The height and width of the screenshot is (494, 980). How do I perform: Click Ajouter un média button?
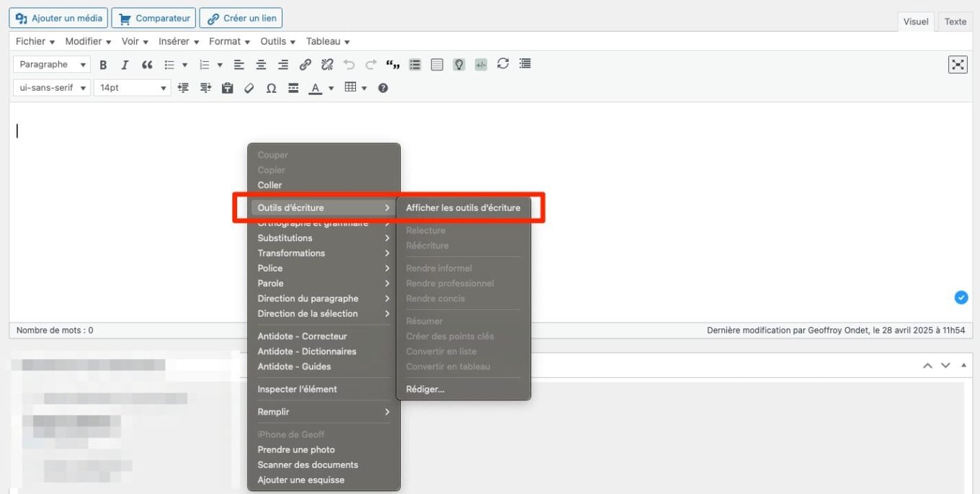[x=58, y=18]
